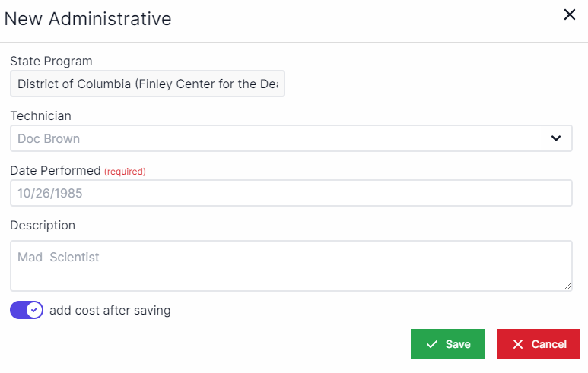Click the 'Date Performed' label
Screen dimensions: 588x373
click(x=56, y=171)
